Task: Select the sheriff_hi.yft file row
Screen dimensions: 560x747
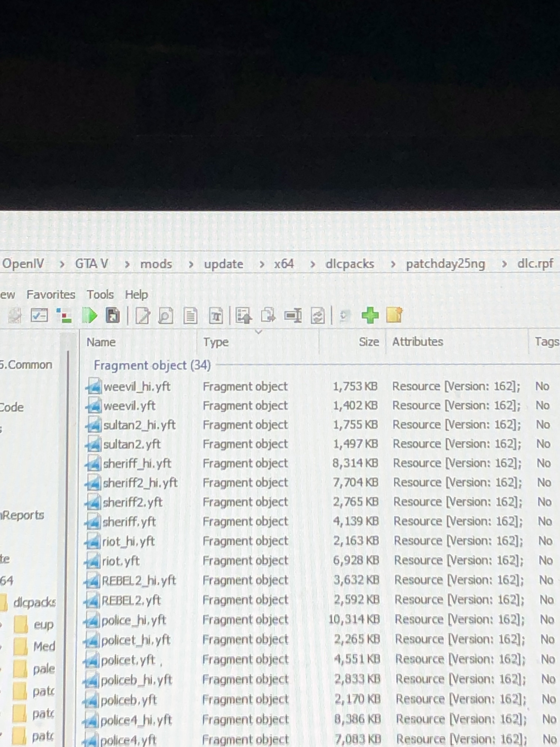Action: [137, 463]
